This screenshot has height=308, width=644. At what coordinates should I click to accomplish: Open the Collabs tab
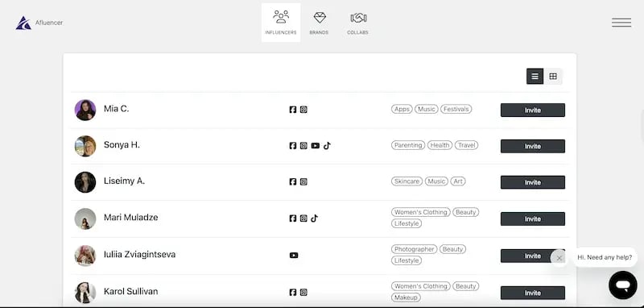point(357,23)
